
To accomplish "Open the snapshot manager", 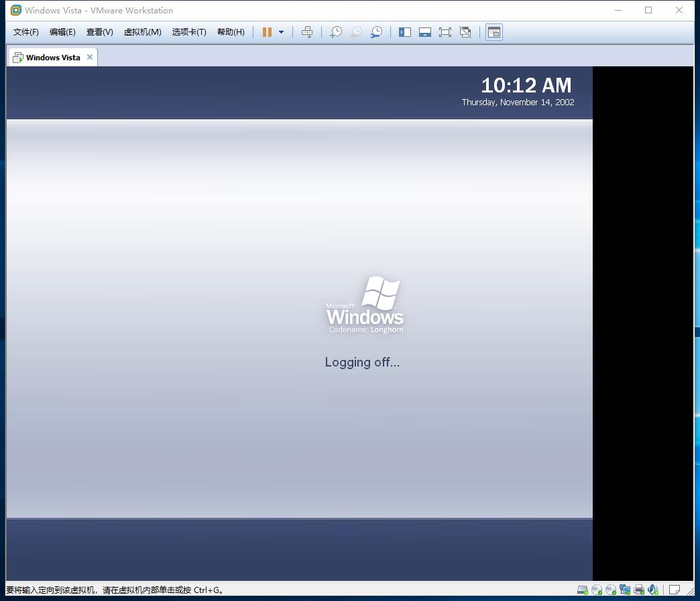I will [x=376, y=32].
